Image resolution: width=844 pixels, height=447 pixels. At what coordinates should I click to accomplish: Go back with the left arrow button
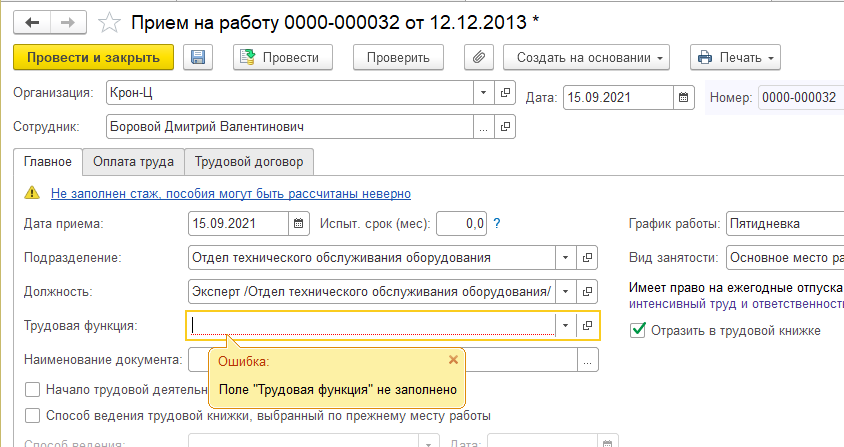point(32,23)
